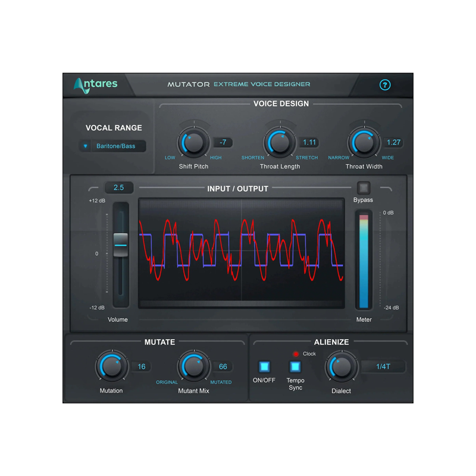Click the NARROW label
Image resolution: width=476 pixels, height=476 pixels.
(339, 158)
